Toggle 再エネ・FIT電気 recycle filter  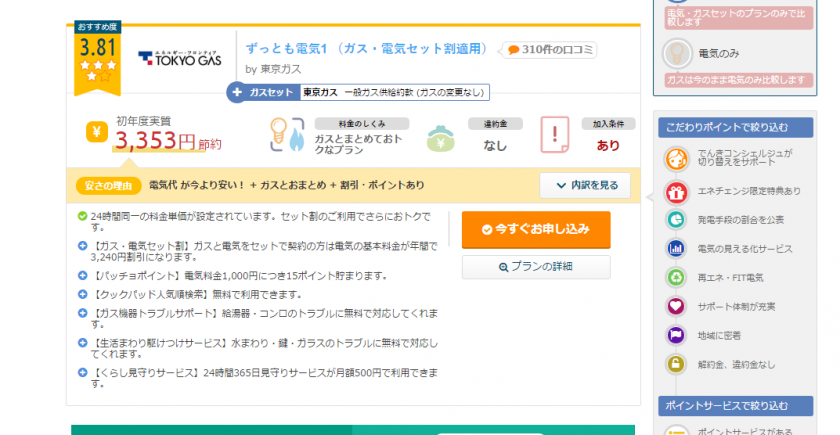pos(676,278)
